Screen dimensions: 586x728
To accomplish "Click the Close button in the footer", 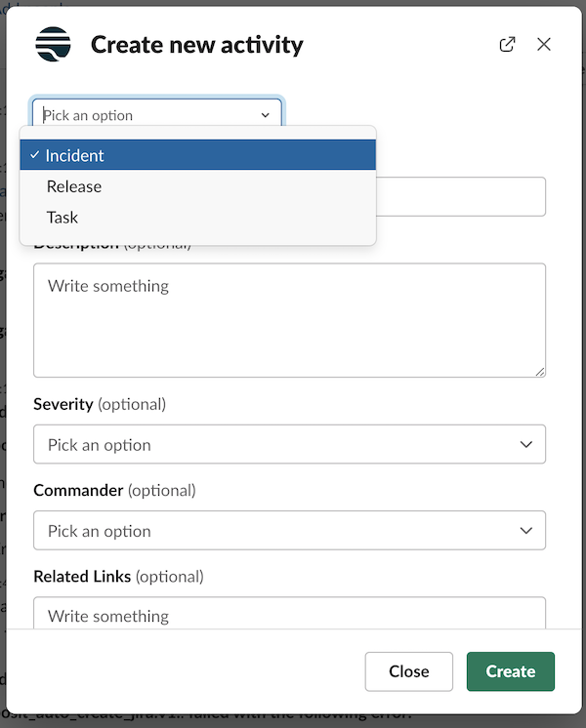I will [408, 671].
